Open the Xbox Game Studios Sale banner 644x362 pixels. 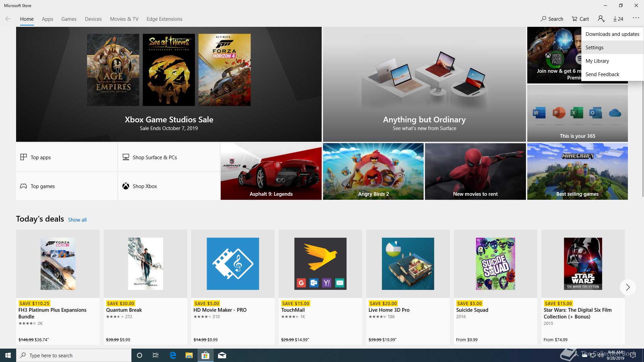tap(169, 84)
